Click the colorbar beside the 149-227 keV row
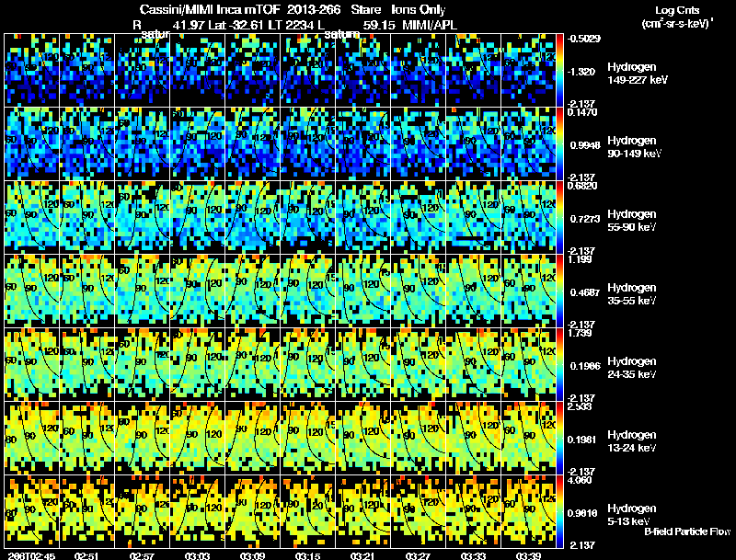736x560 pixels. point(560,70)
